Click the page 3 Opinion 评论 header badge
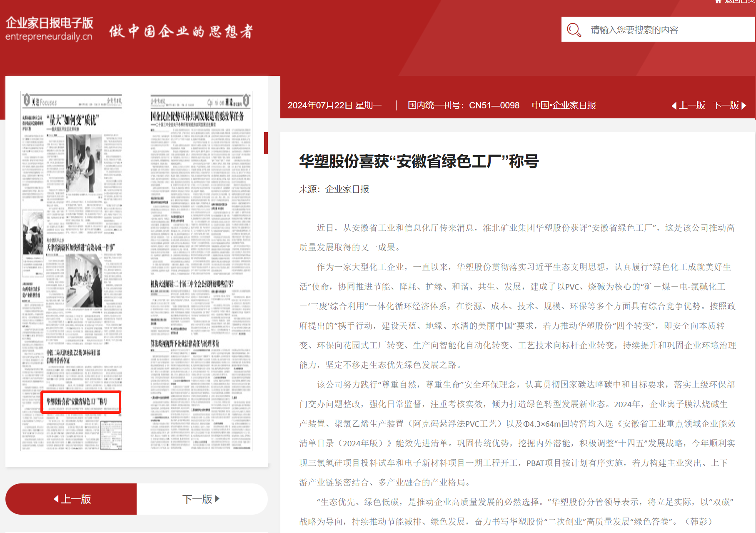Image resolution: width=756 pixels, height=533 pixels. pos(228,101)
